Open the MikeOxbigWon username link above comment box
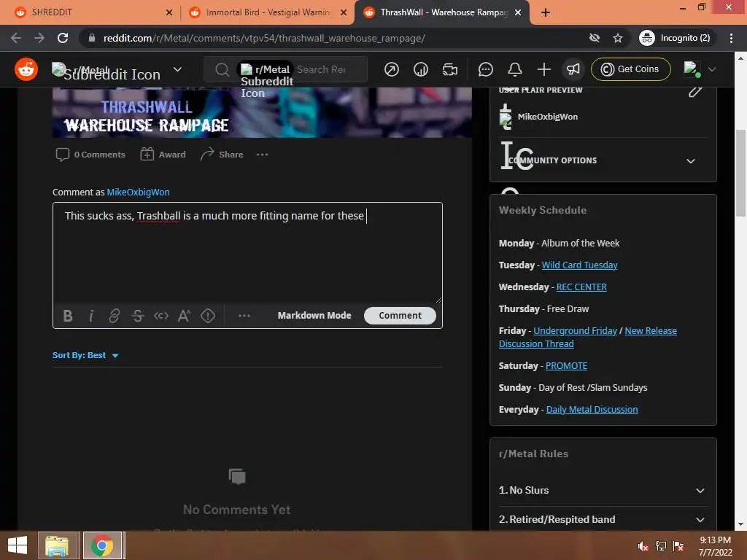This screenshot has height=560, width=747. [138, 192]
